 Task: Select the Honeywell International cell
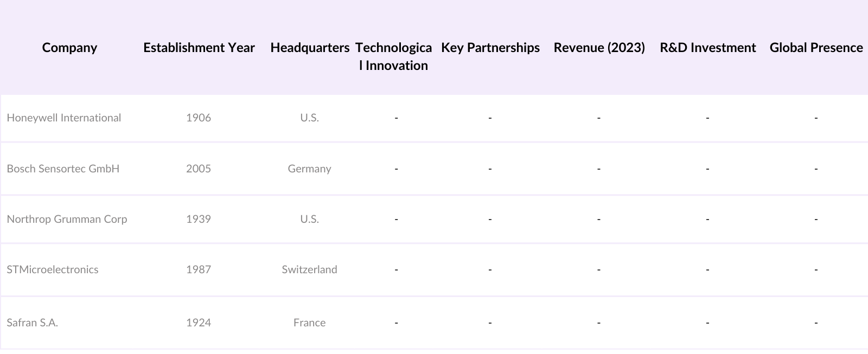64,118
